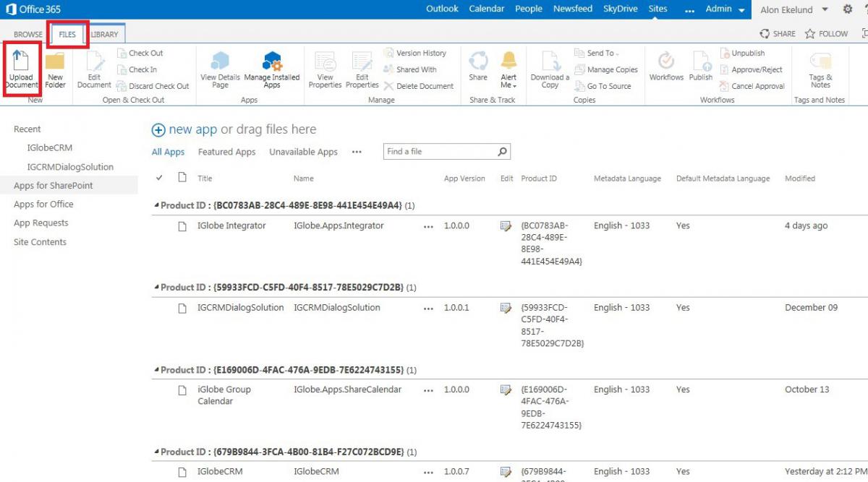This screenshot has height=482, width=868.
Task: Open Version History
Action: click(x=415, y=53)
